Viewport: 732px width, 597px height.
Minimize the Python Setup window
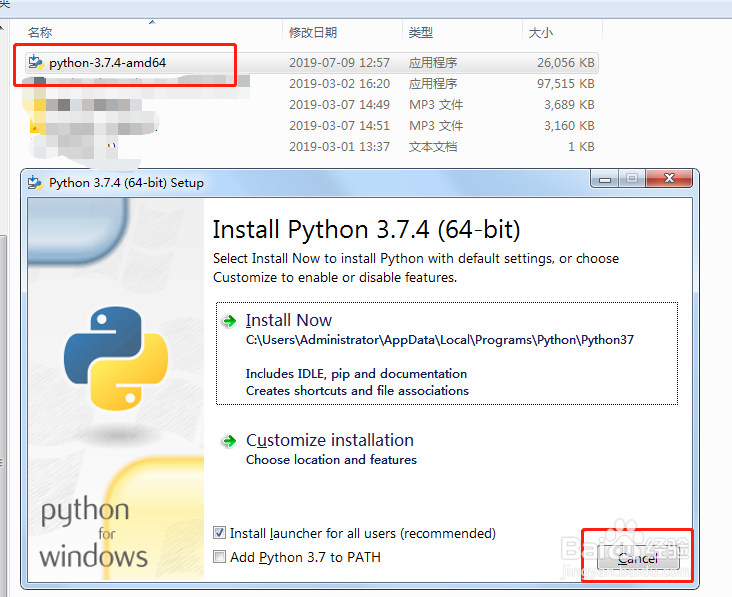tap(605, 180)
